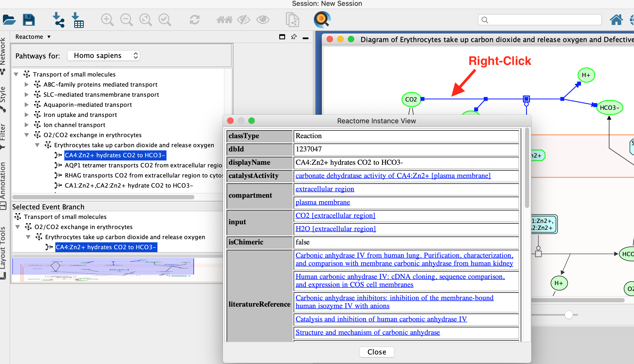
Task: Import table from file icon
Action: [x=78, y=20]
